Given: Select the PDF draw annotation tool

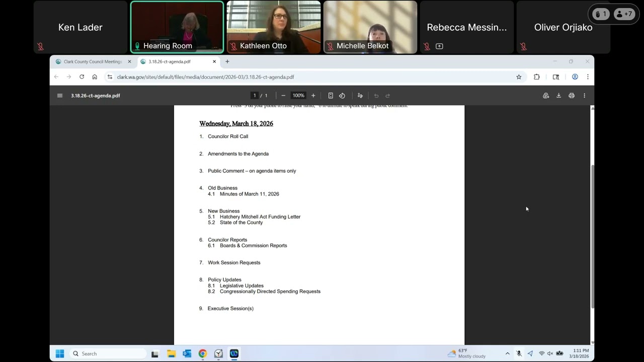Looking at the screenshot, I should coord(360,96).
